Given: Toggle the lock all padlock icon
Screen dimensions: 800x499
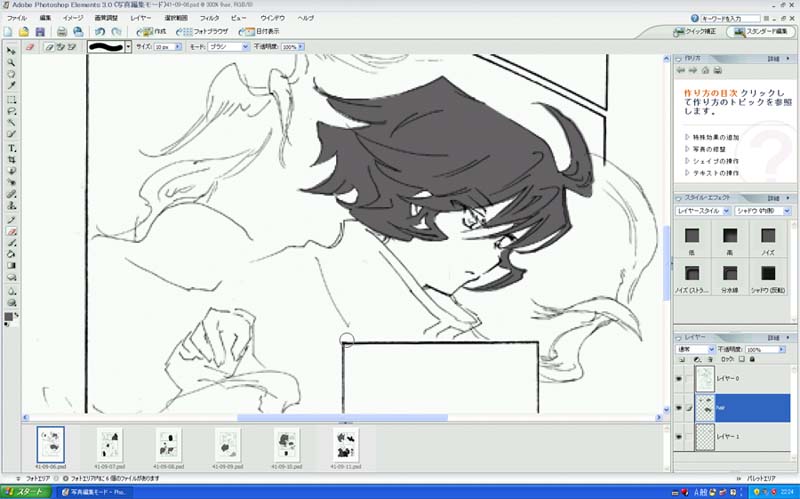Looking at the screenshot, I should (x=752, y=360).
